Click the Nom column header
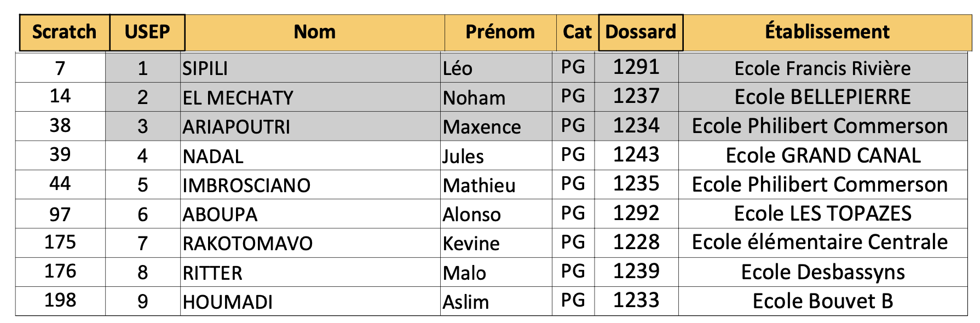Image resolution: width=980 pixels, height=323 pixels. tap(314, 32)
